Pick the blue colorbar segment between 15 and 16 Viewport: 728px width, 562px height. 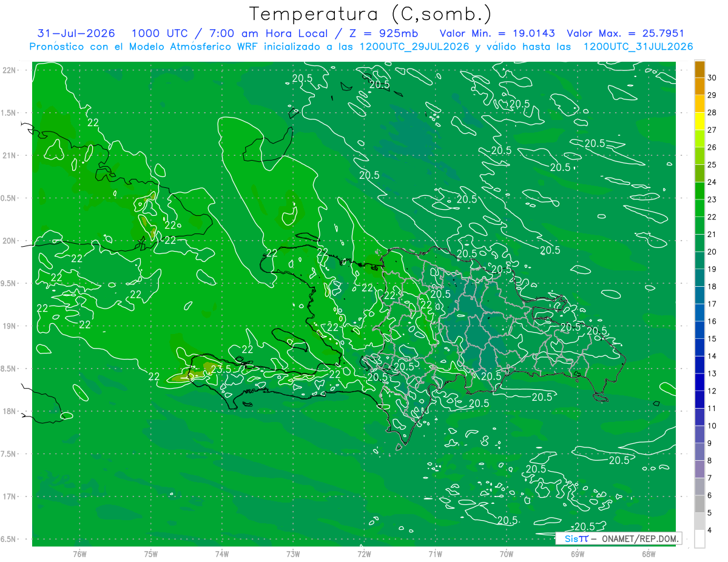[700, 330]
